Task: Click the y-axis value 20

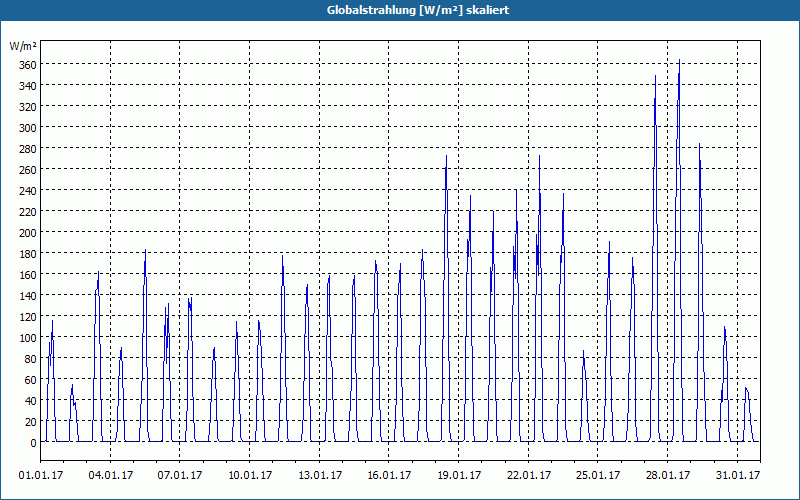Action: 31,422
